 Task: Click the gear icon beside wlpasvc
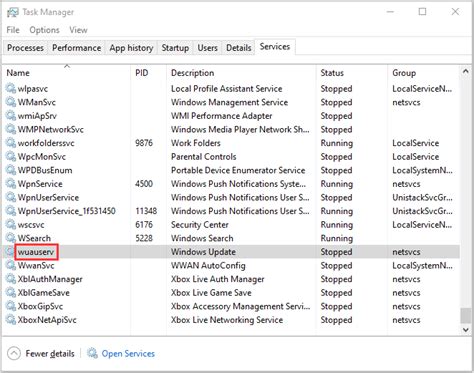[x=11, y=88]
